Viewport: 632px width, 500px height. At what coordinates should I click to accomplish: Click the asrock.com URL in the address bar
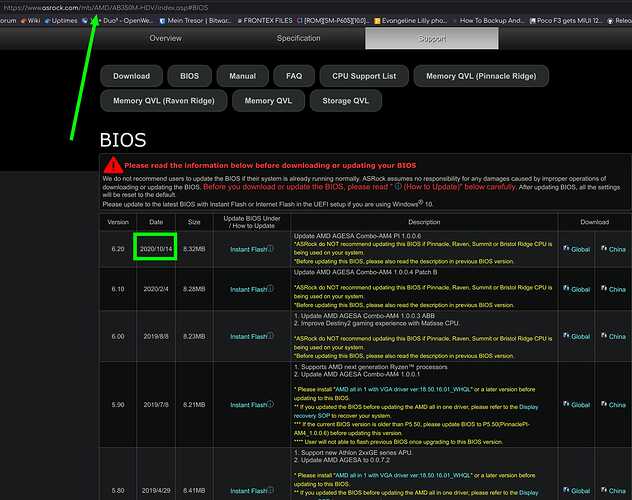pyautogui.click(x=106, y=8)
